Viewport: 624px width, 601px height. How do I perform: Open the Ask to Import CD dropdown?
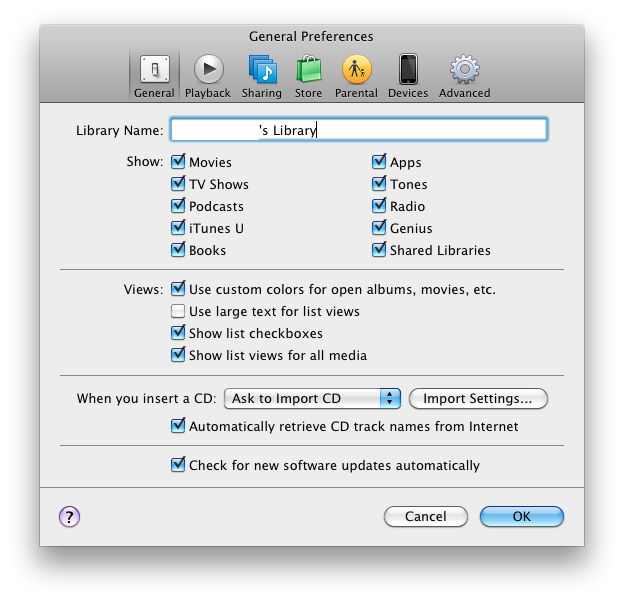coord(312,398)
